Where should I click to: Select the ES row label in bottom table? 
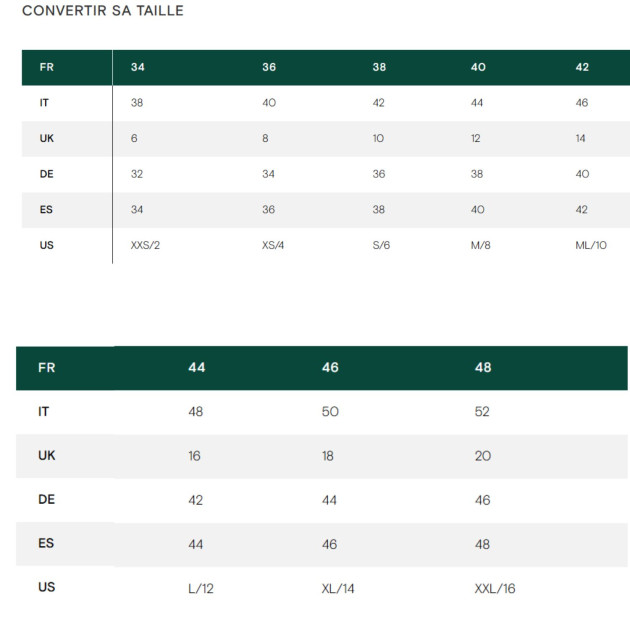point(46,544)
